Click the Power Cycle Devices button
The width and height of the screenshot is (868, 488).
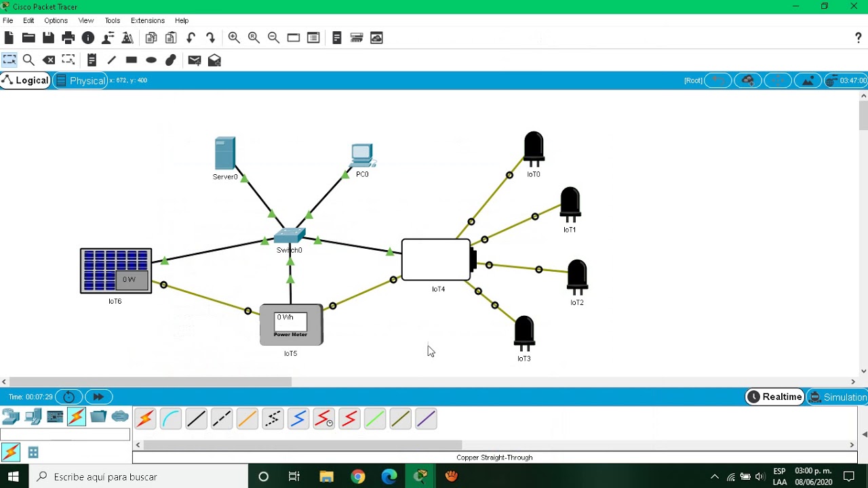click(x=68, y=397)
